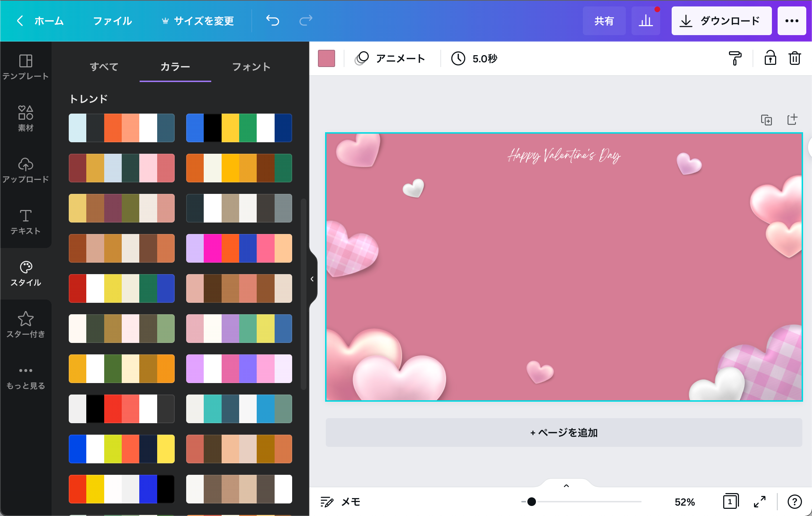The width and height of the screenshot is (812, 516).
Task: Apply blue black yellow green palette
Action: (x=239, y=128)
